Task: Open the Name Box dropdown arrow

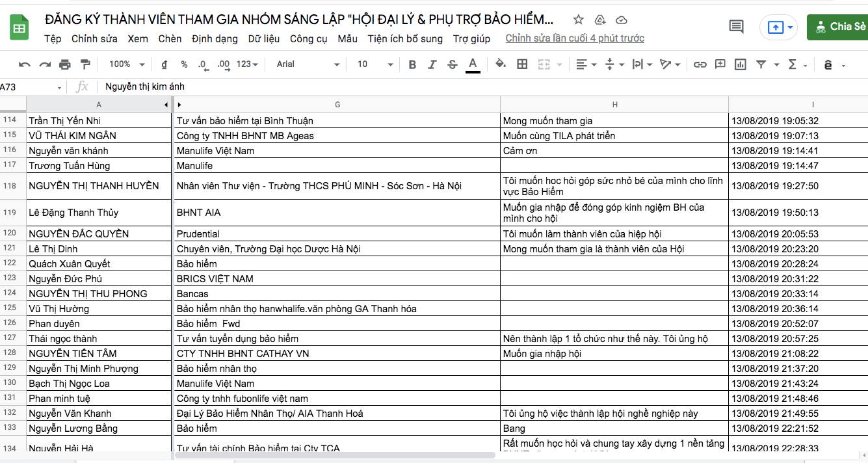Action: click(60, 87)
